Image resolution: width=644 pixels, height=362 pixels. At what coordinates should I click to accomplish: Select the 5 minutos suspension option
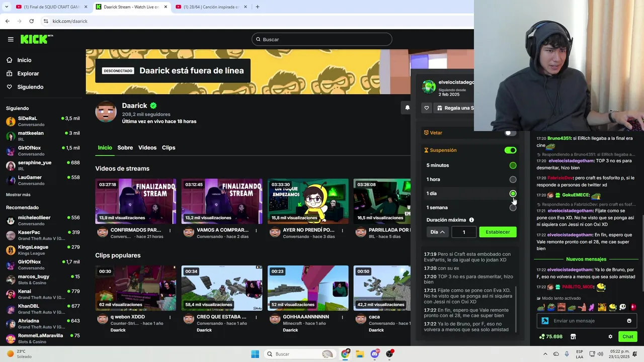(x=513, y=165)
